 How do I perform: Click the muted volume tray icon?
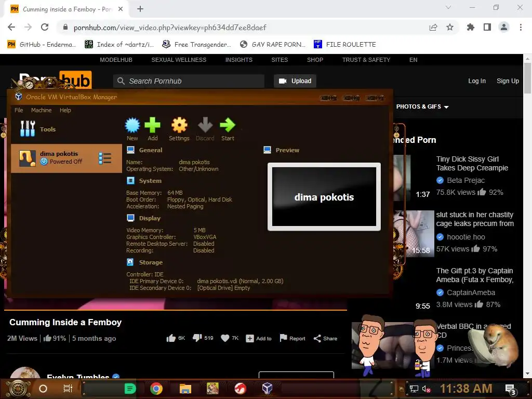427,389
